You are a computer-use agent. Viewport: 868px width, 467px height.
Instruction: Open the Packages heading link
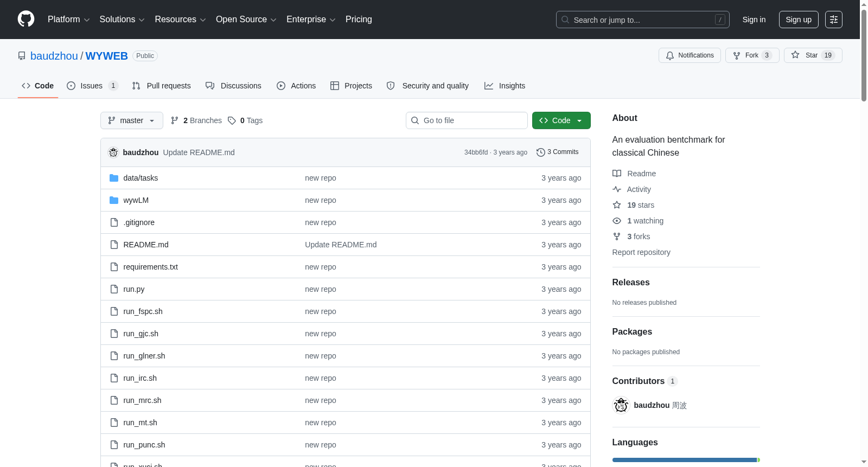click(632, 331)
